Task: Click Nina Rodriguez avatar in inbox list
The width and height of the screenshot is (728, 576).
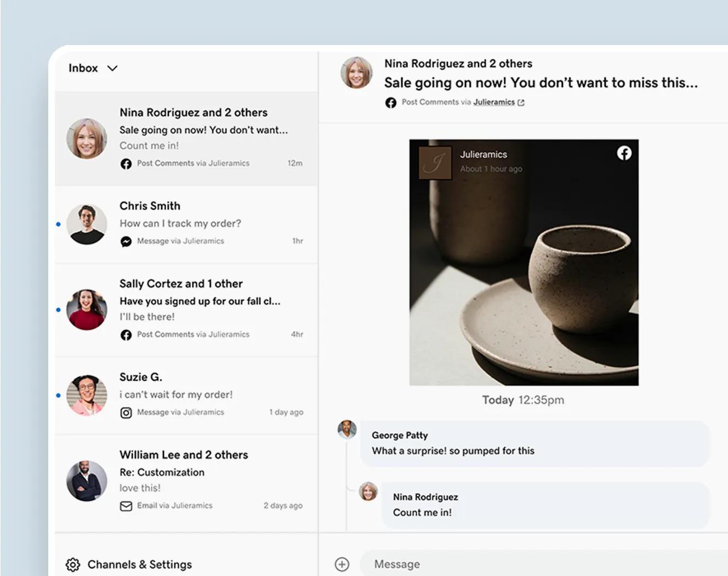Action: click(x=87, y=138)
